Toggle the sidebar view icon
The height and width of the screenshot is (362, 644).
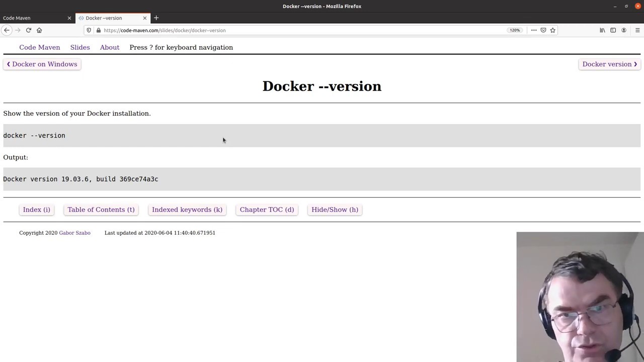pyautogui.click(x=613, y=30)
